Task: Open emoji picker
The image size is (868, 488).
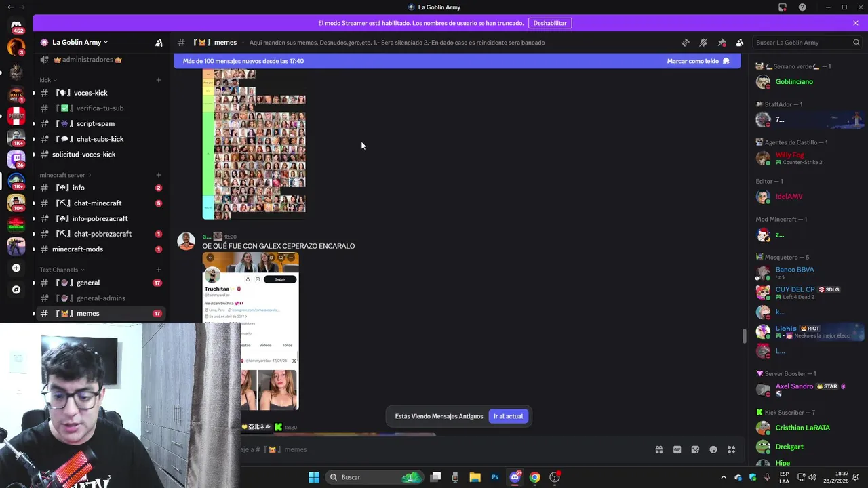Action: 713,449
